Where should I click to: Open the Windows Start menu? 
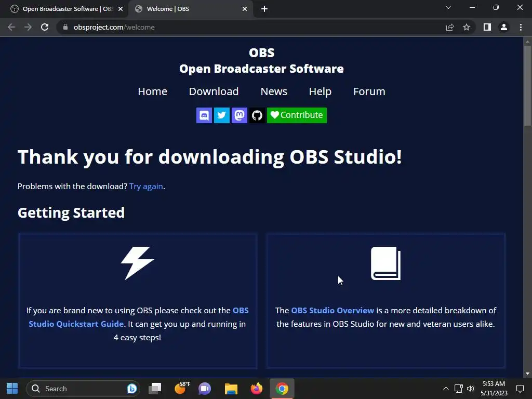[x=12, y=389]
